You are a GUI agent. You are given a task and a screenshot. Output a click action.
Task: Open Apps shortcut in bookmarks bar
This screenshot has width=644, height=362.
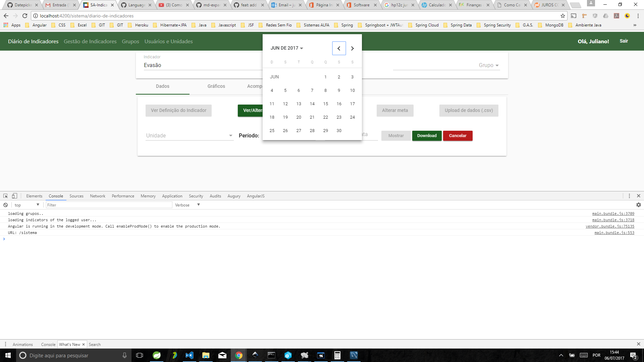pyautogui.click(x=12, y=25)
